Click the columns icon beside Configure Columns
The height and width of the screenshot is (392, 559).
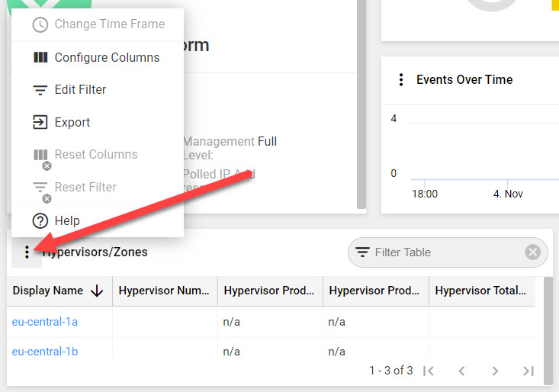click(x=40, y=57)
